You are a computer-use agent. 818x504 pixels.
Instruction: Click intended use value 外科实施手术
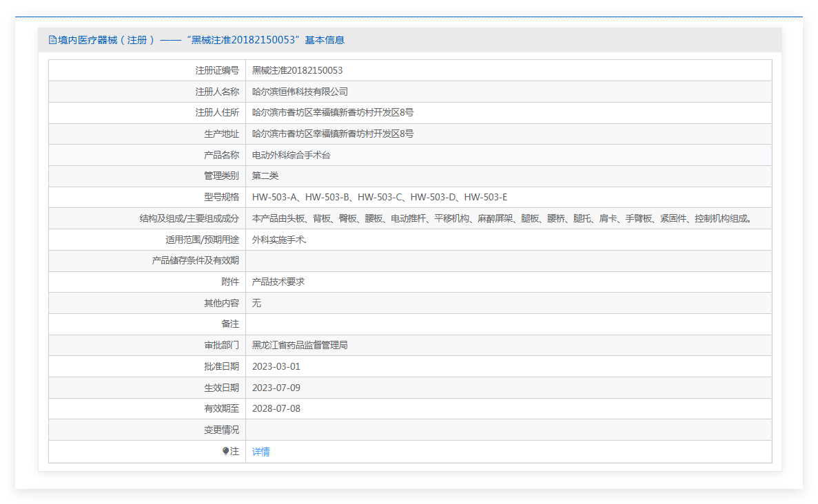pyautogui.click(x=279, y=240)
